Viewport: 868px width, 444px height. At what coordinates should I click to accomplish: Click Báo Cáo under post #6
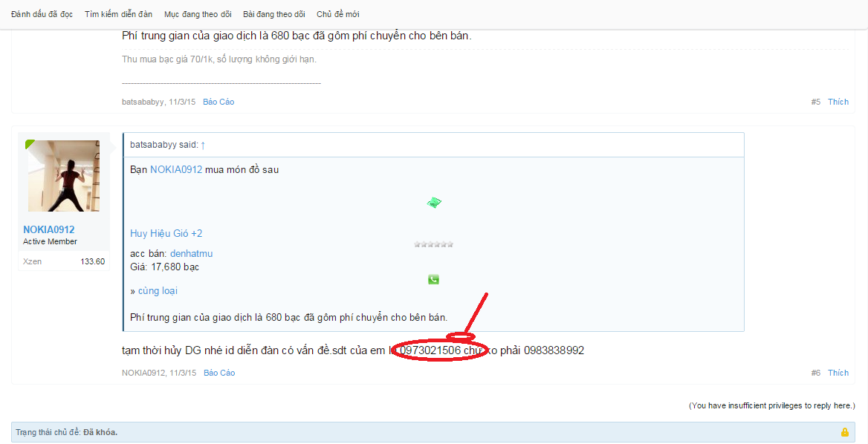tap(219, 373)
